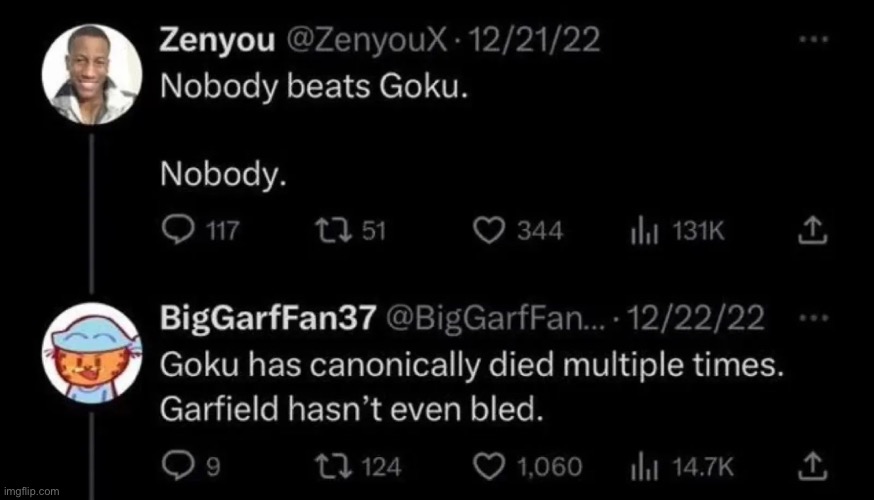Image resolution: width=874 pixels, height=500 pixels.
Task: Open more options menu on Zenyou's tweet
Action: pos(814,40)
